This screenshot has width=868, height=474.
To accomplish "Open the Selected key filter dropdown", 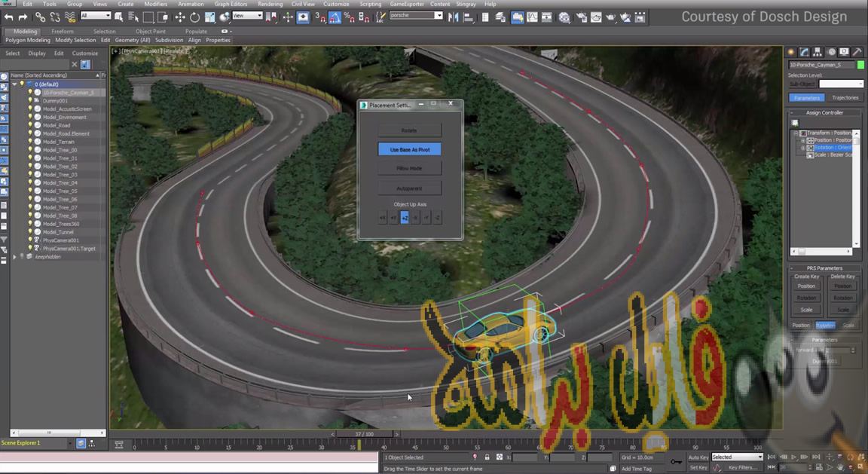I will point(737,457).
